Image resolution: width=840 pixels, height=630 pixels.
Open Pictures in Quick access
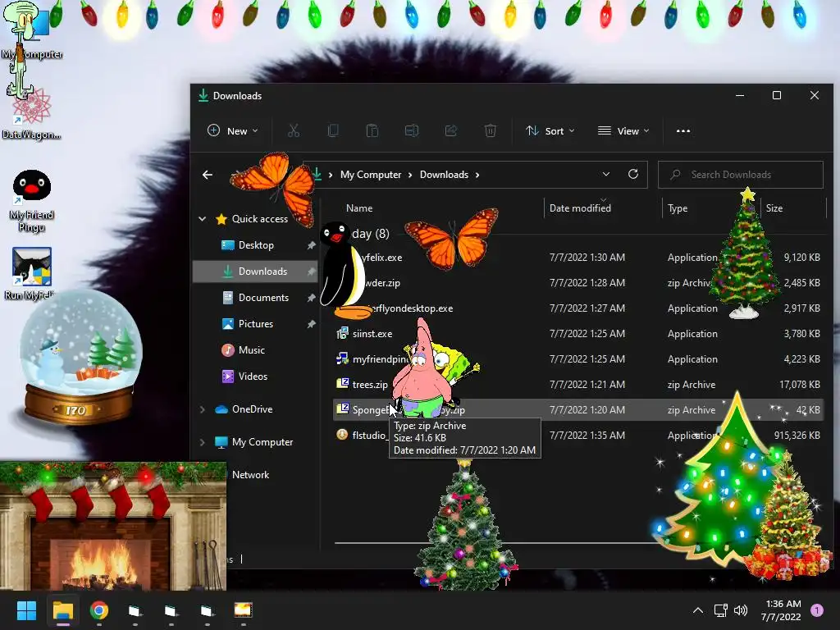[256, 323]
